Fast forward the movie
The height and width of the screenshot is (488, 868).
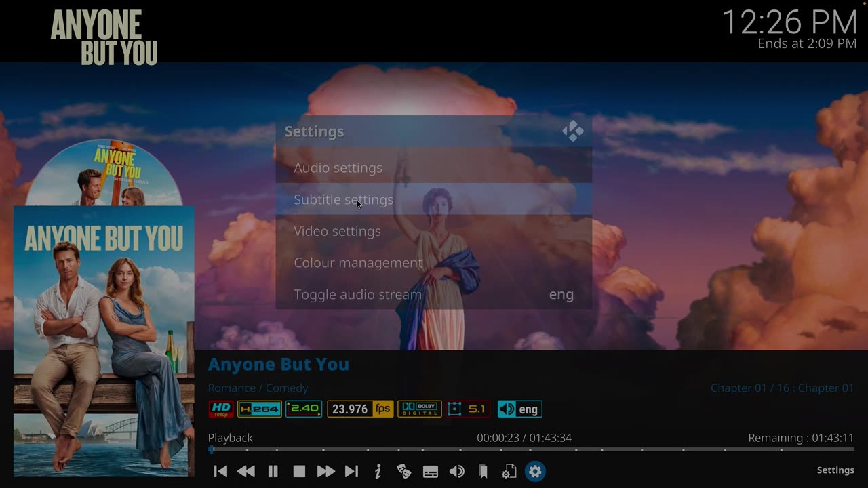pos(325,471)
